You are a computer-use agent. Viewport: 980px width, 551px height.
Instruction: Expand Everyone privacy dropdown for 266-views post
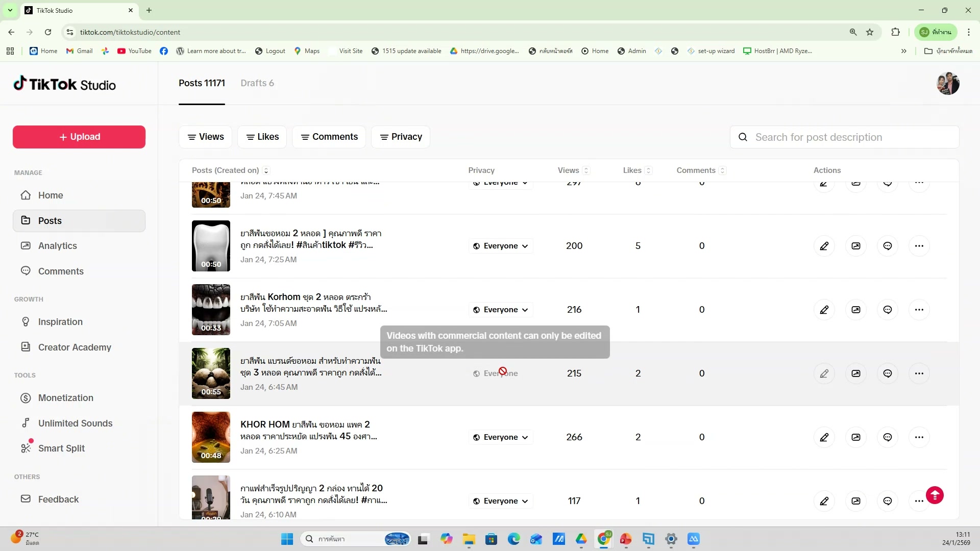(501, 437)
